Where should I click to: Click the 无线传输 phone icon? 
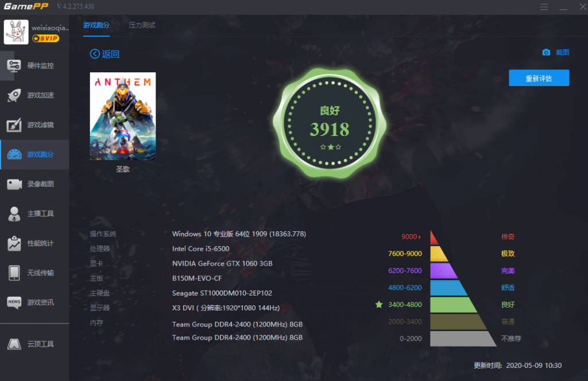pyautogui.click(x=14, y=273)
